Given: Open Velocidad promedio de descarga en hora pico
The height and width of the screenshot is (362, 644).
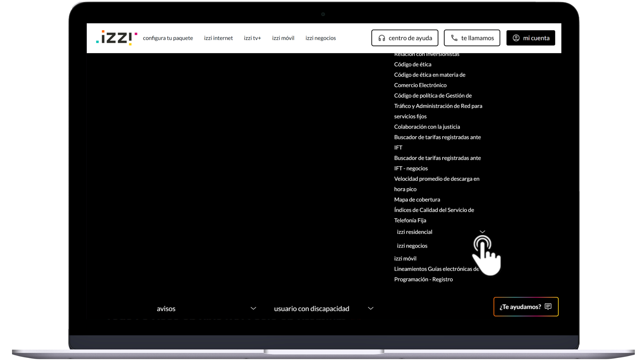Looking at the screenshot, I should click(x=437, y=184).
